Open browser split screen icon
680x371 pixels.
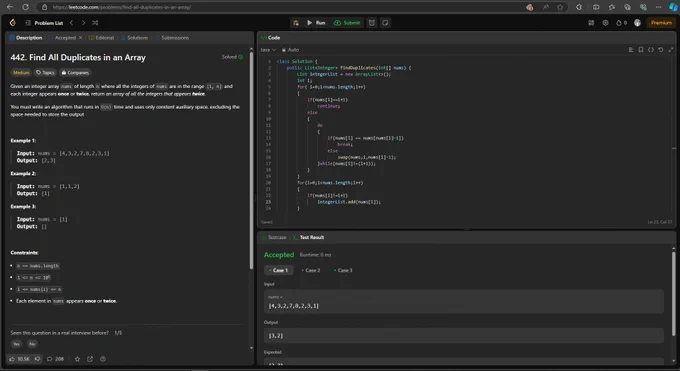pos(596,7)
